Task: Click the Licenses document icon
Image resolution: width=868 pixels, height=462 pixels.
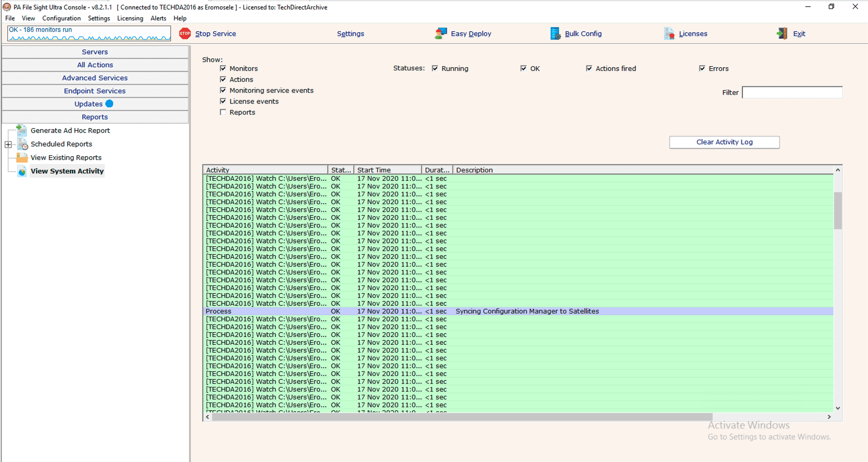Action: click(x=669, y=33)
